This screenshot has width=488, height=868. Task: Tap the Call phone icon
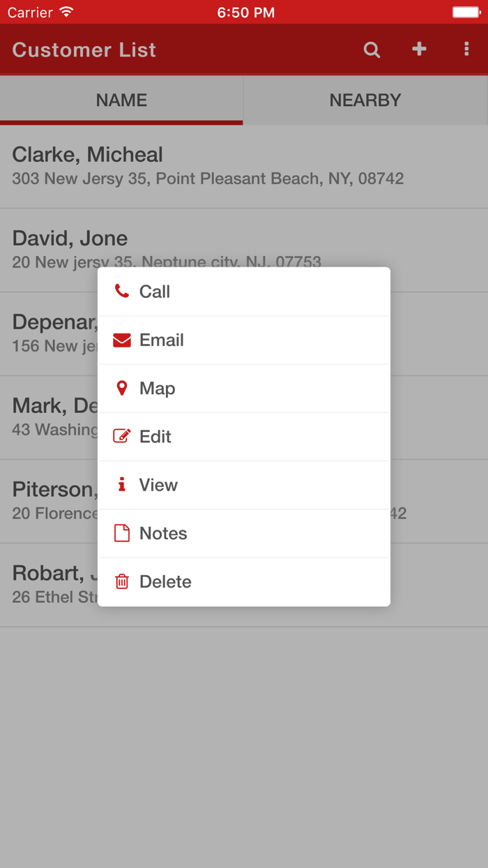coord(122,292)
